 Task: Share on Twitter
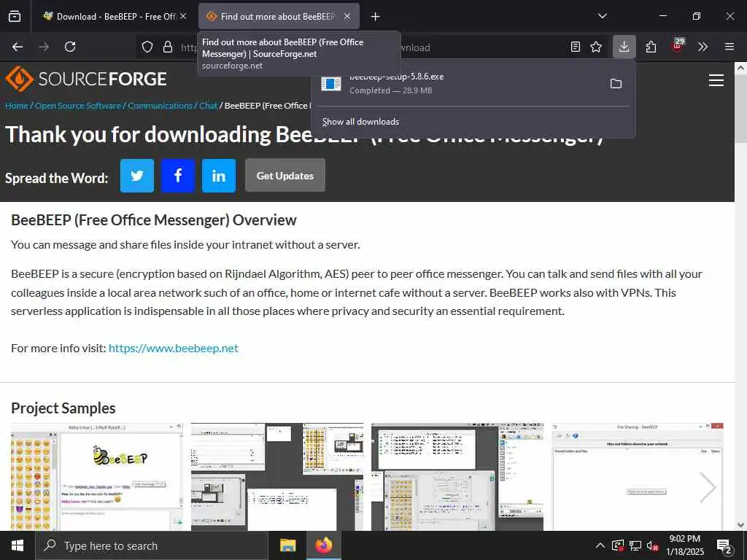tap(137, 176)
